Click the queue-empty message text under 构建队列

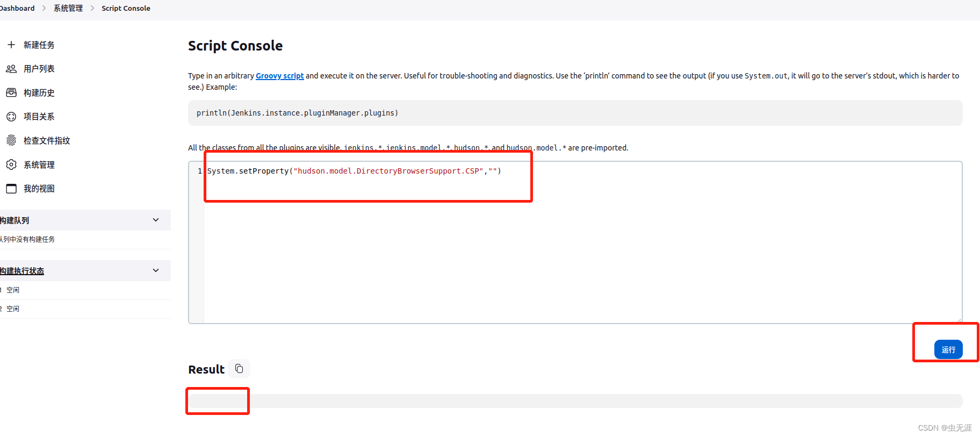27,239
